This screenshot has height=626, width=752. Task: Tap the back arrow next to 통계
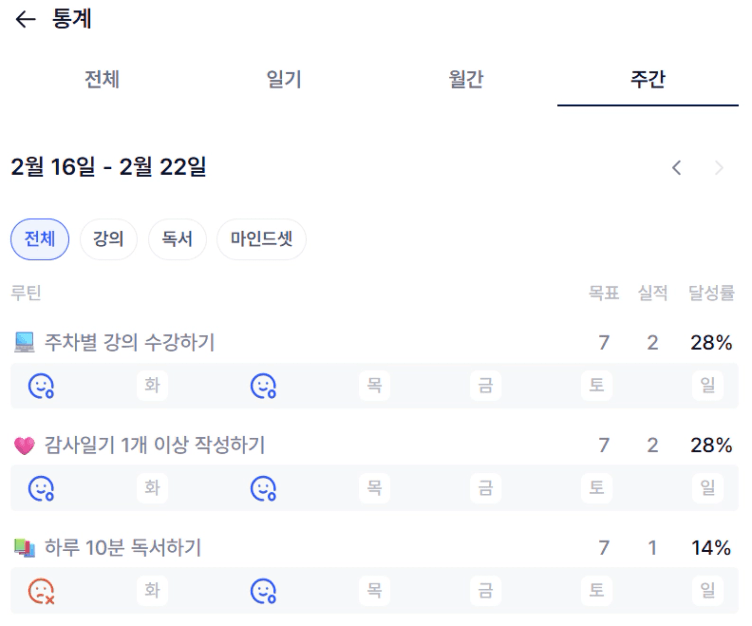26,20
